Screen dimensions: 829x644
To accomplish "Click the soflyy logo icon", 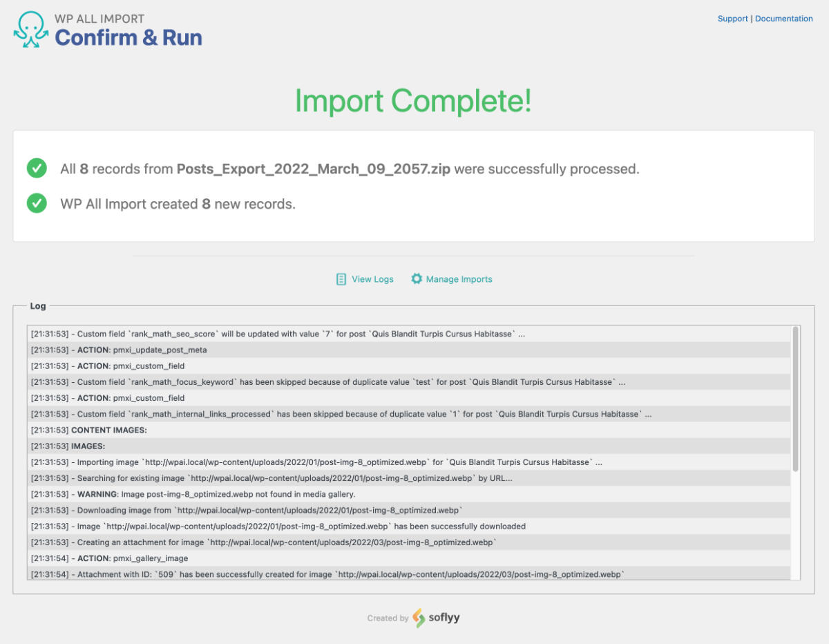I will [419, 618].
